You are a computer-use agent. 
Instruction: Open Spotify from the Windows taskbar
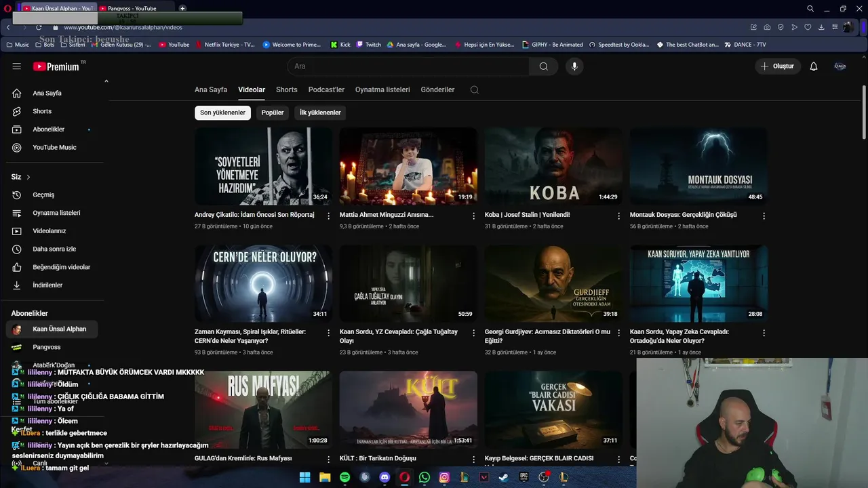point(344,477)
